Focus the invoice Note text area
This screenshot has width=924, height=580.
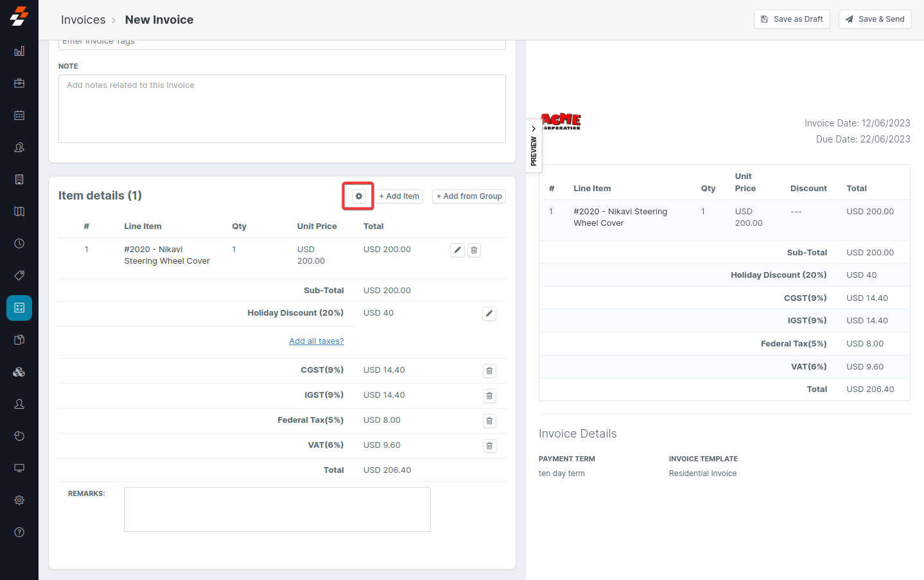pos(282,109)
